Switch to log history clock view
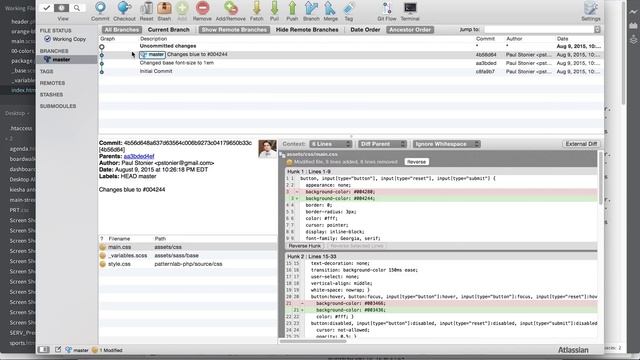 tap(61, 8)
